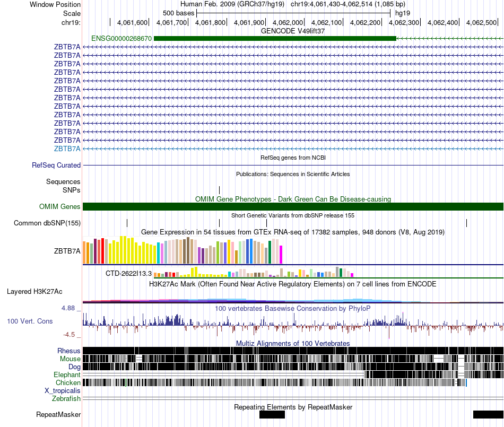Viewport: 504px width, 427px height.
Task: Click the 4,061,600 coordinate on the ruler
Action: (x=132, y=22)
